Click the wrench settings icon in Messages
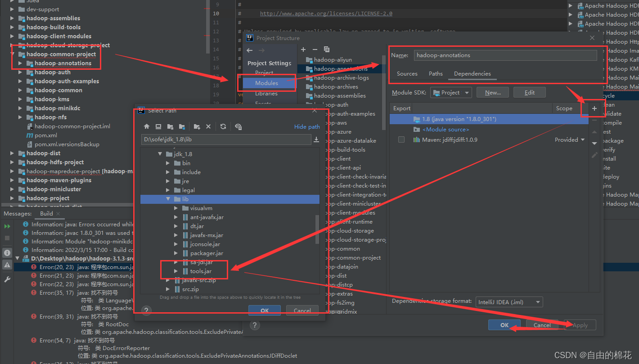This screenshot has height=364, width=639. [x=7, y=279]
